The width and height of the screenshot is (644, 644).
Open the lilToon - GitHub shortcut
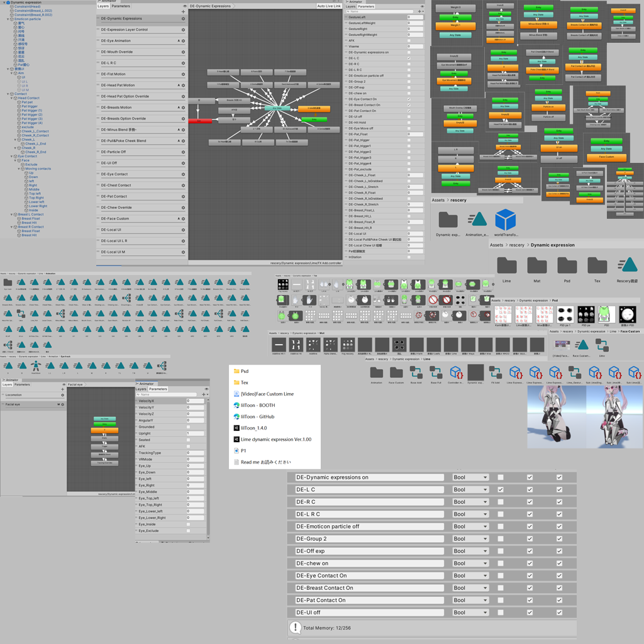[258, 416]
